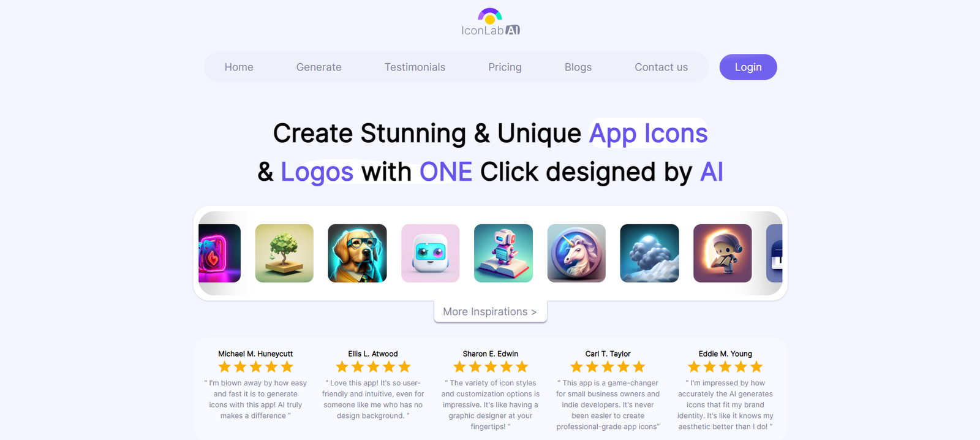
Task: Open the Contact us page
Action: click(x=661, y=67)
